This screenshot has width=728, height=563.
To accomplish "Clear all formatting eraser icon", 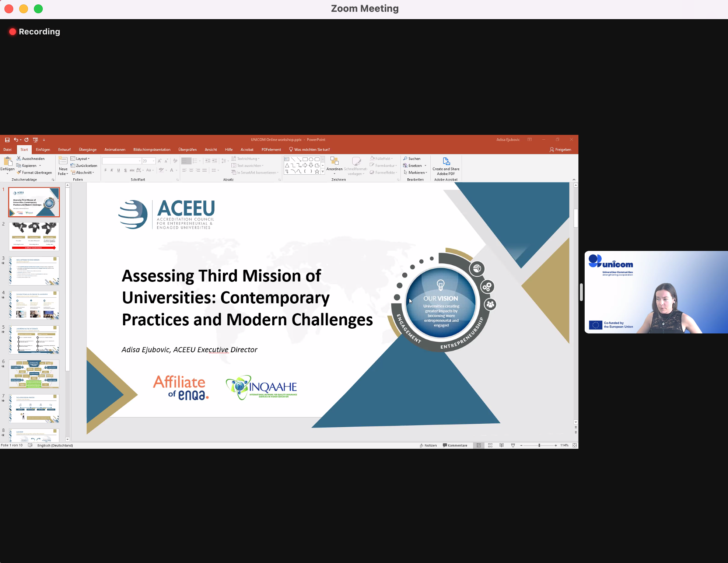I will (x=175, y=161).
